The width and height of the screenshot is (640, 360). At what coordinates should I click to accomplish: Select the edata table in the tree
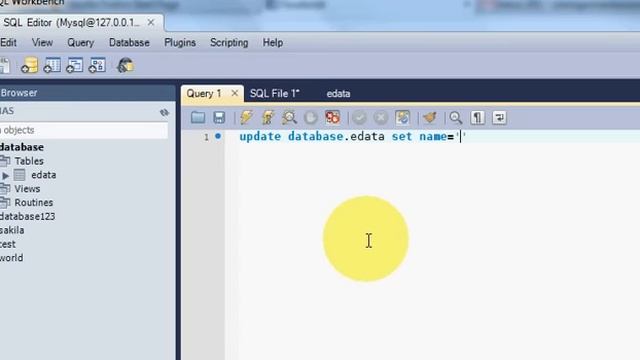pos(44,175)
